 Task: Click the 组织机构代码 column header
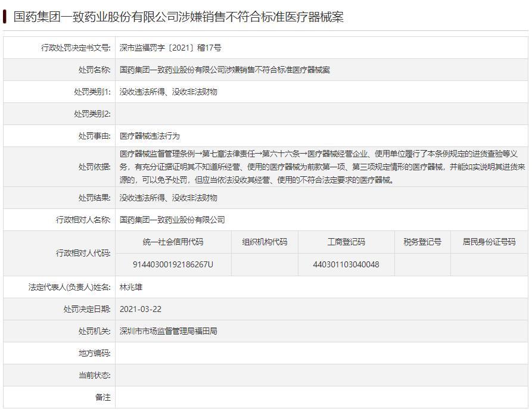pos(265,242)
